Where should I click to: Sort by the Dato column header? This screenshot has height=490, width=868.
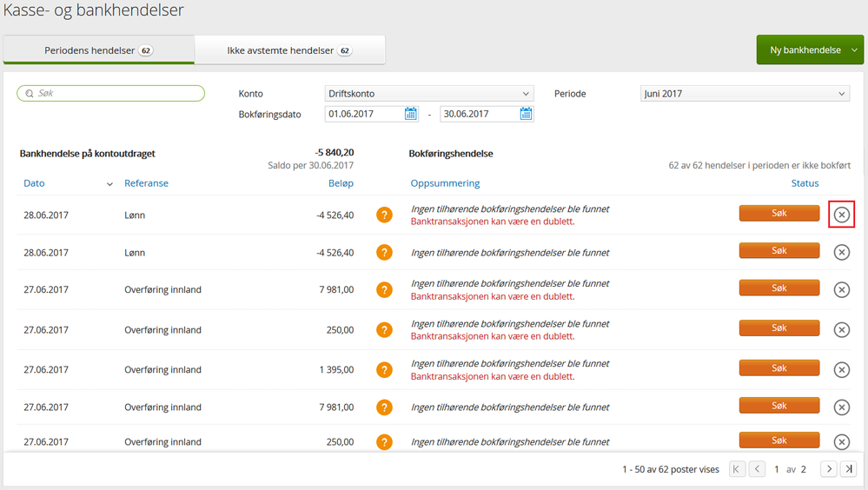coord(34,183)
